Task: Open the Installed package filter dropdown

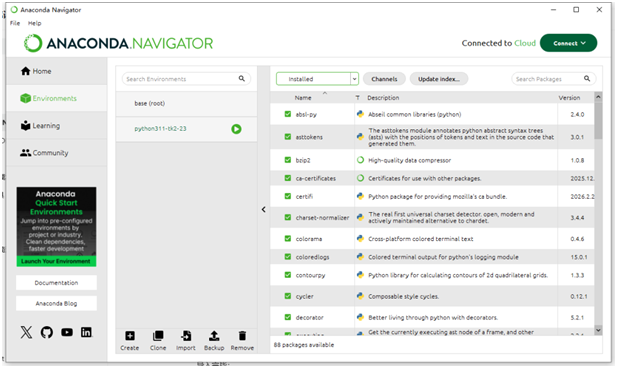Action: [317, 79]
